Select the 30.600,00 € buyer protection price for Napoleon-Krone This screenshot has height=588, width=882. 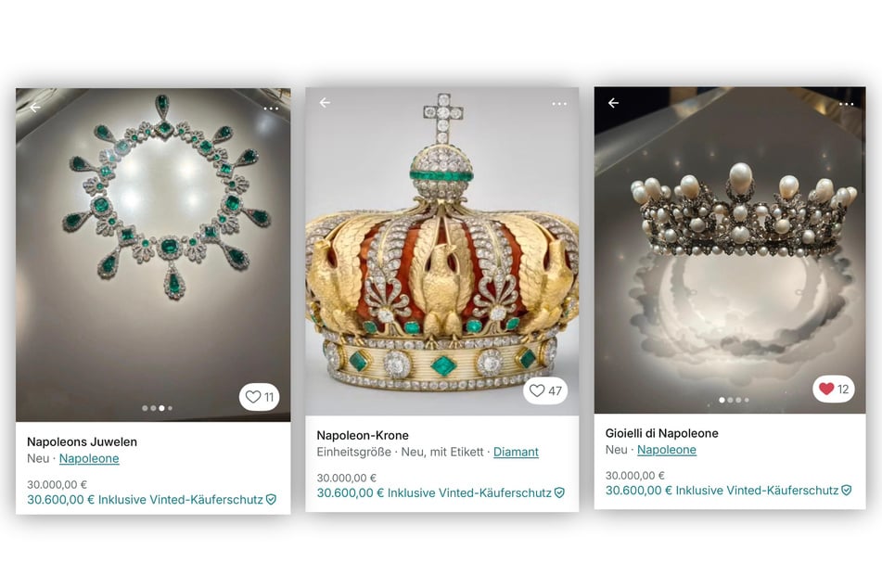(x=434, y=492)
